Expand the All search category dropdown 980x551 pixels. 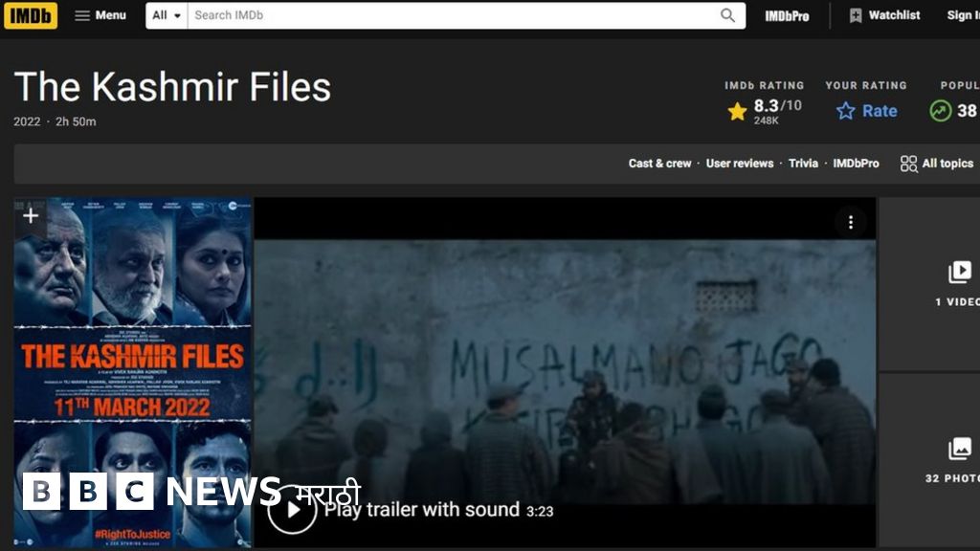167,15
